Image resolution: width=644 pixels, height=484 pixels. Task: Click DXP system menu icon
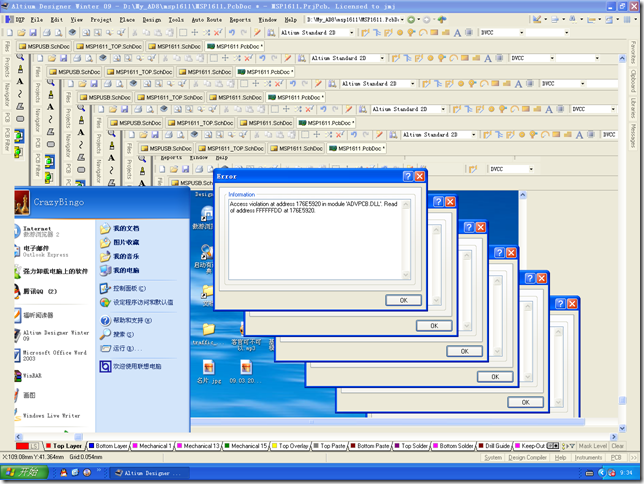coord(15,19)
